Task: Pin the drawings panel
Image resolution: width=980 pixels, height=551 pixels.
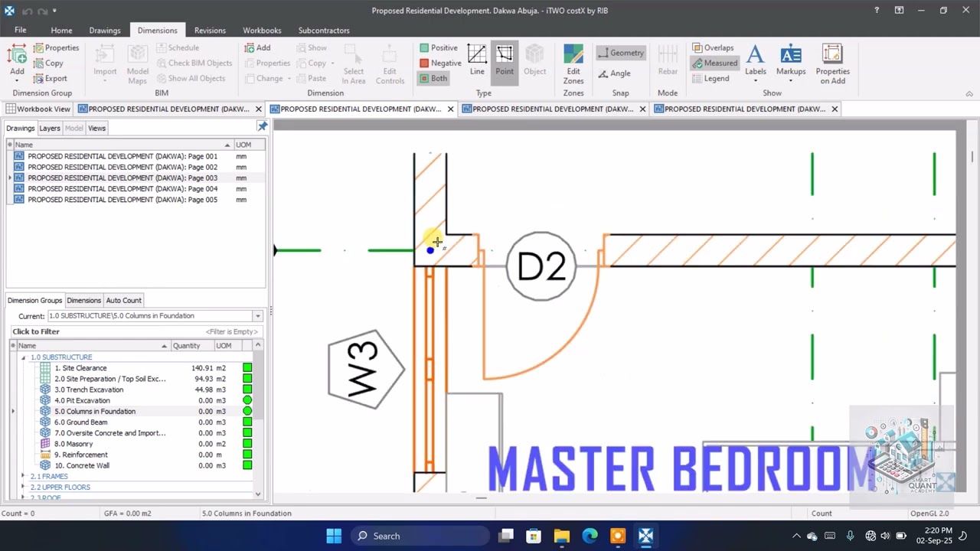Action: coord(262,126)
